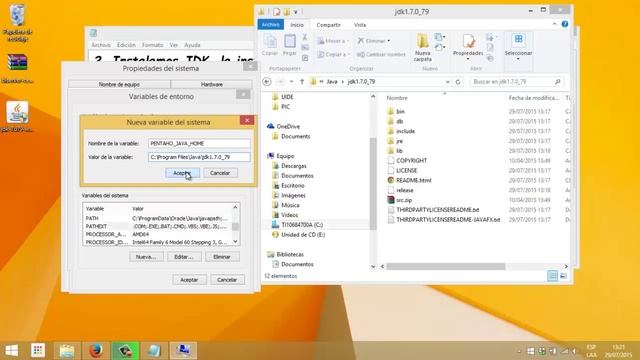Open Explorer help question mark icon
Screen dimensions: 640x360
point(565,24)
